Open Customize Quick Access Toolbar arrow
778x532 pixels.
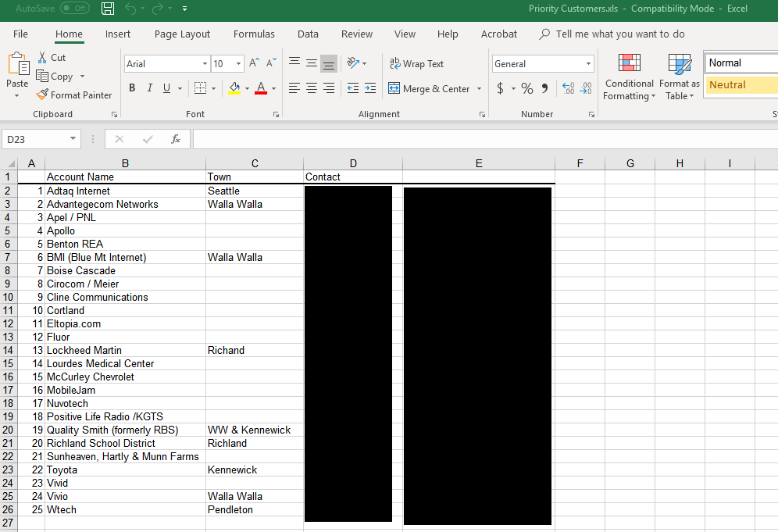click(184, 9)
